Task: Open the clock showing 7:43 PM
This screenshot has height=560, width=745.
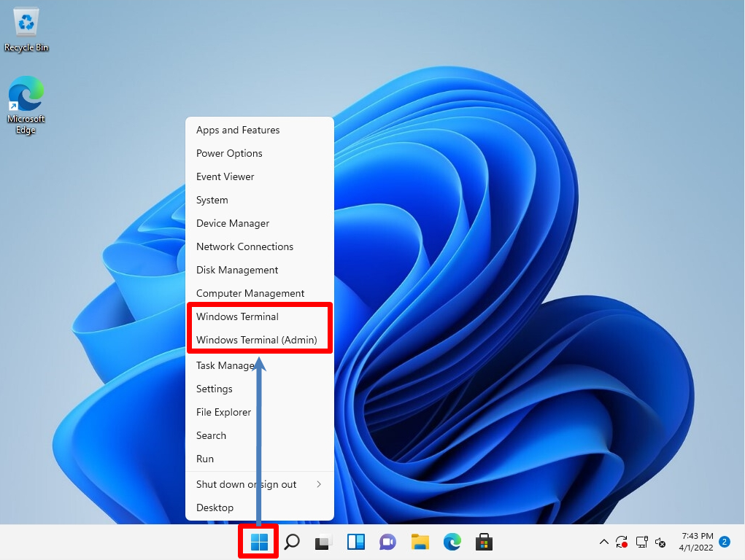Action: [x=696, y=542]
